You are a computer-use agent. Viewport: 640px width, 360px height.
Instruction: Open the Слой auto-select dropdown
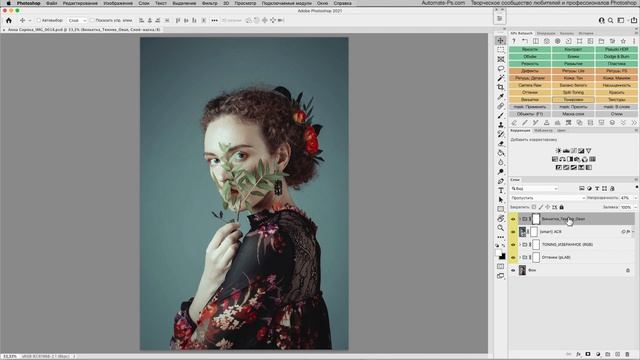pyautogui.click(x=77, y=20)
